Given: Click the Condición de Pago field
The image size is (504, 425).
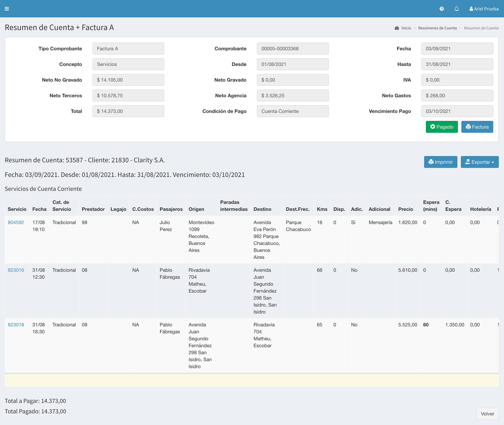Looking at the screenshot, I should point(292,111).
